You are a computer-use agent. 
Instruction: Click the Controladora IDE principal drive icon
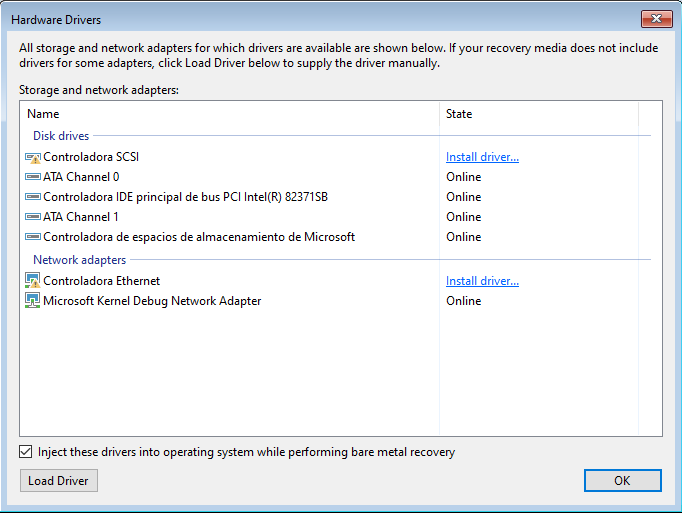pos(33,197)
